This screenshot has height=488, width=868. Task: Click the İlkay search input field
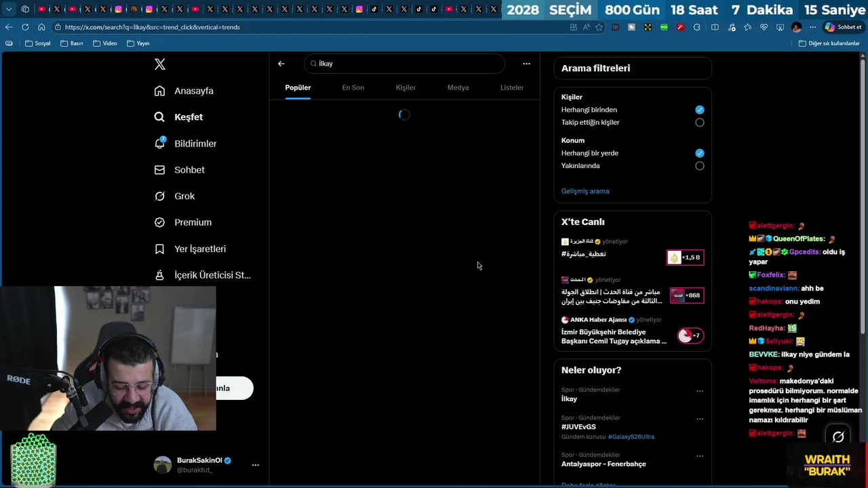pyautogui.click(x=404, y=64)
